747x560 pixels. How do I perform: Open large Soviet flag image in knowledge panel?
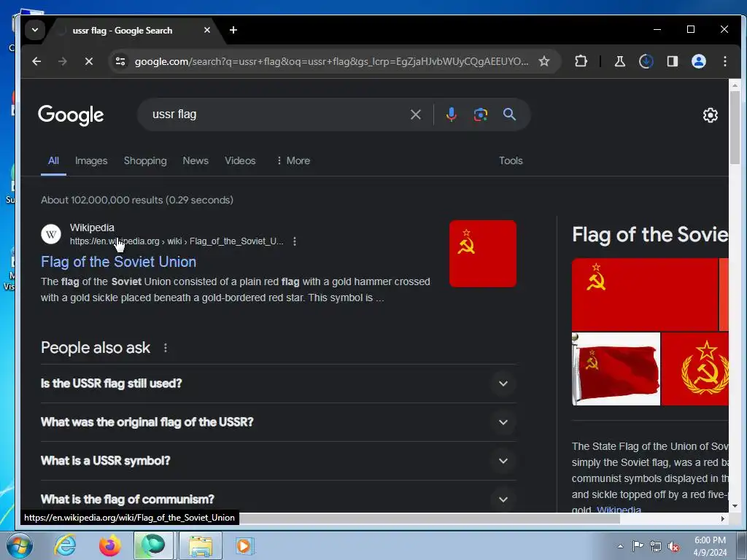point(645,295)
